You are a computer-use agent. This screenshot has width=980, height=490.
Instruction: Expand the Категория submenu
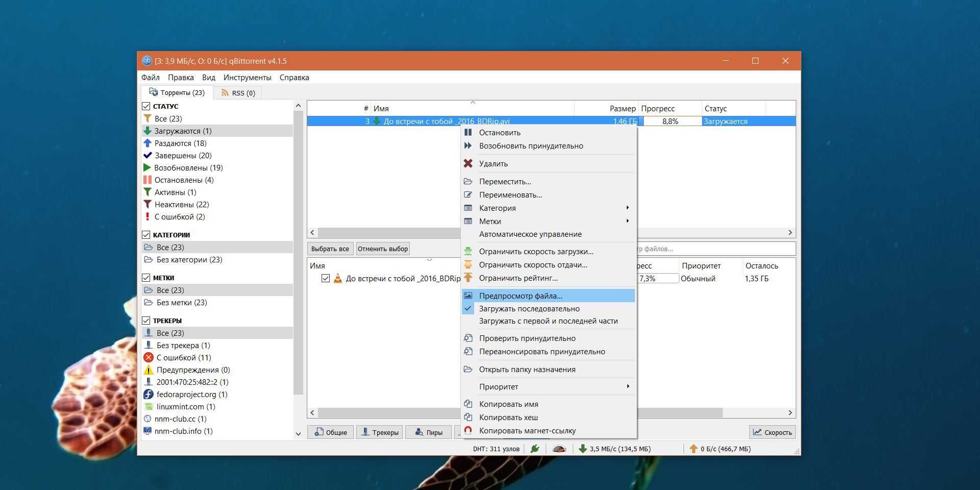(x=549, y=208)
